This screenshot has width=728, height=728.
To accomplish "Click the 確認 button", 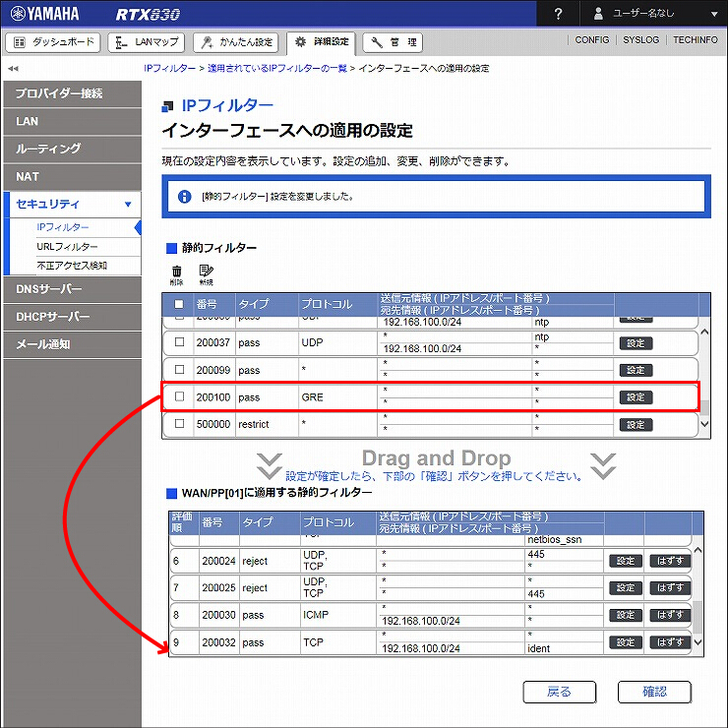I will pos(654,693).
